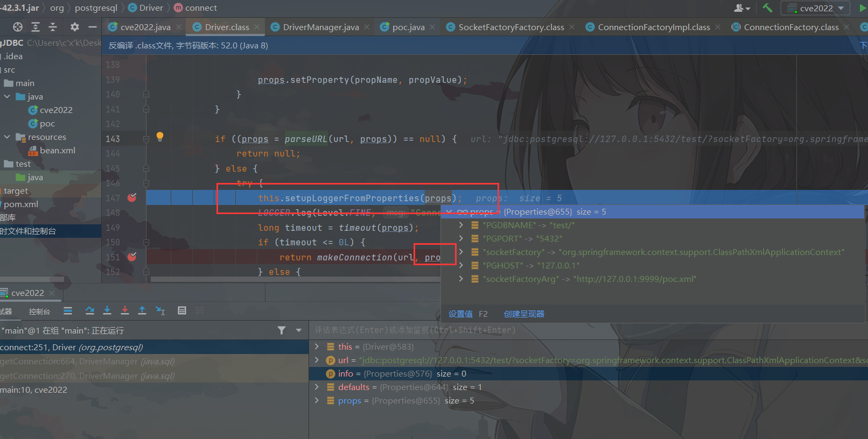Switch to ConnectionFactoryImpl.class tab
This screenshot has height=439, width=868.
pyautogui.click(x=654, y=27)
